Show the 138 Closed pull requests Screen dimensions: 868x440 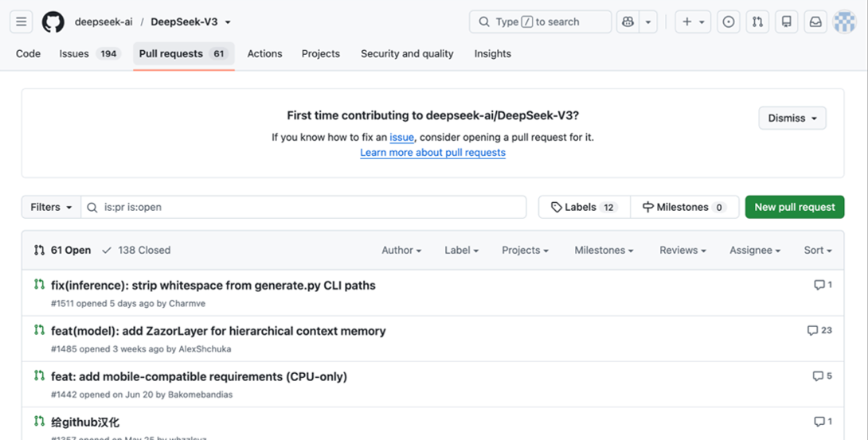pos(136,251)
